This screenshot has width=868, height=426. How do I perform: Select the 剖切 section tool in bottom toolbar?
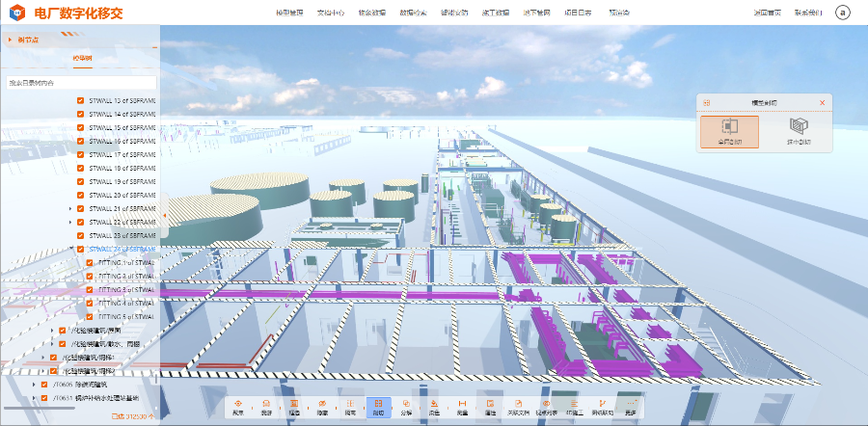pos(378,407)
